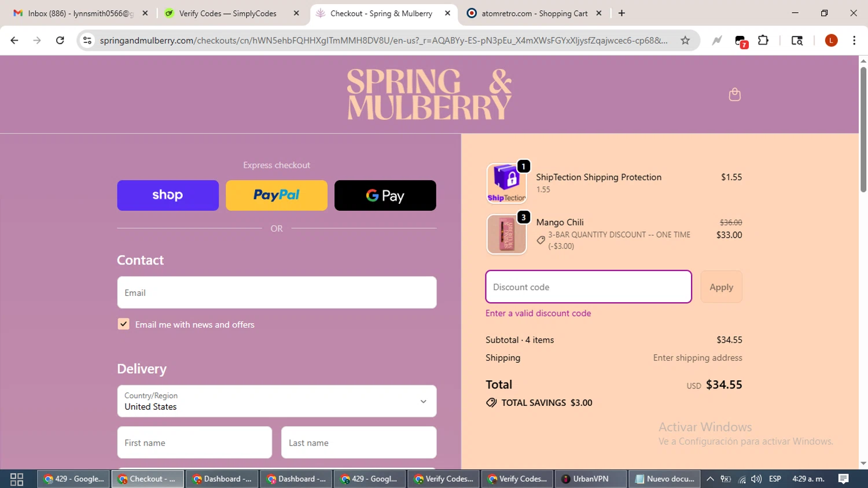Open ShipTection product thumbnail
The image size is (868, 488).
click(x=506, y=183)
